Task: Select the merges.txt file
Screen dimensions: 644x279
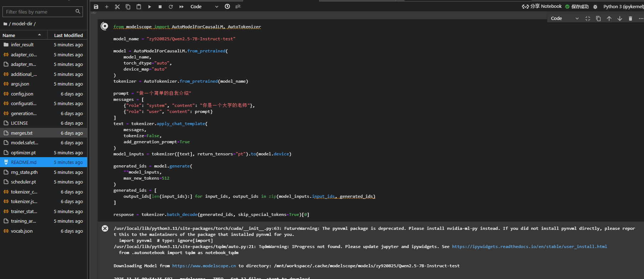Action: [43, 133]
